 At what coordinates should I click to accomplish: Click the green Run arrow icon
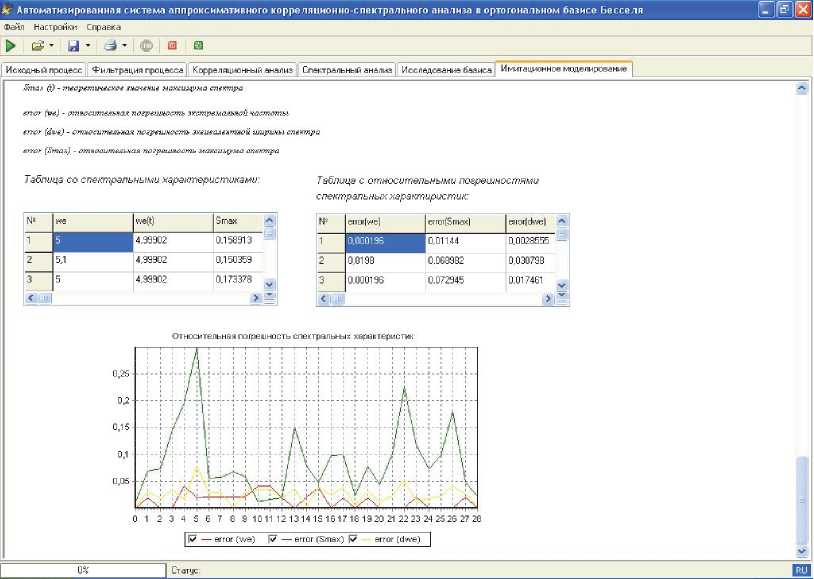pyautogui.click(x=11, y=46)
